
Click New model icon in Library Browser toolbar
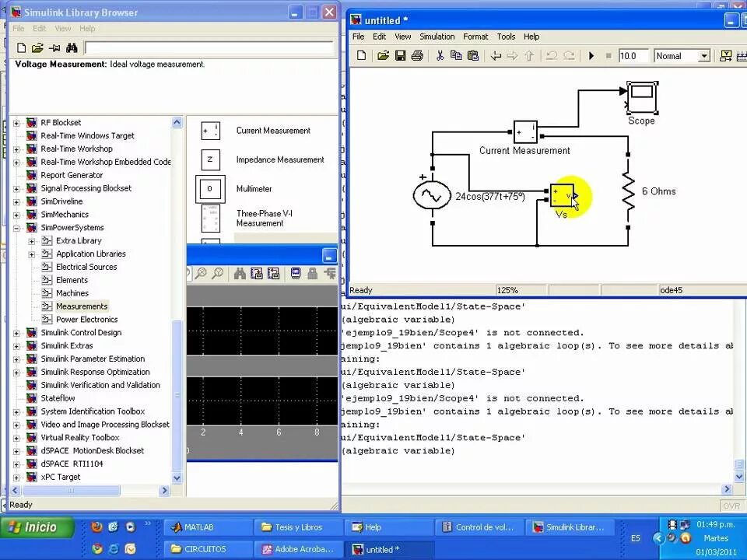tap(21, 47)
